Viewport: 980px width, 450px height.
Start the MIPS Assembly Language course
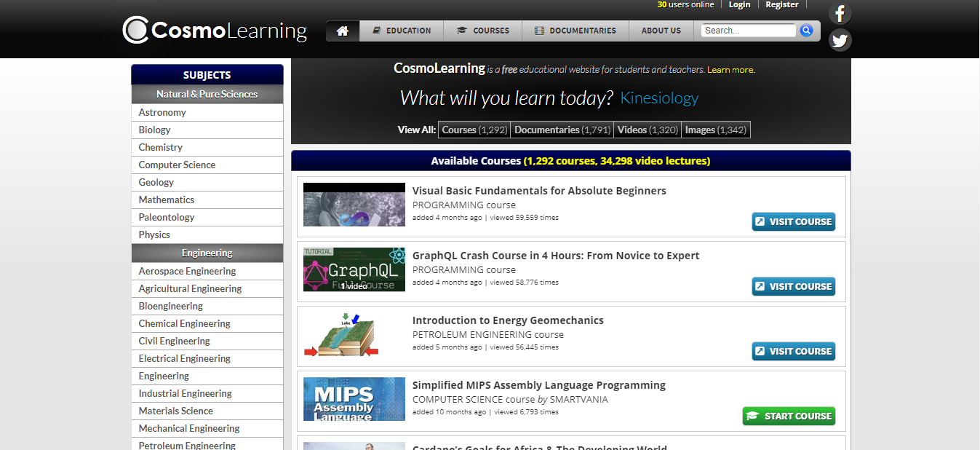point(789,416)
